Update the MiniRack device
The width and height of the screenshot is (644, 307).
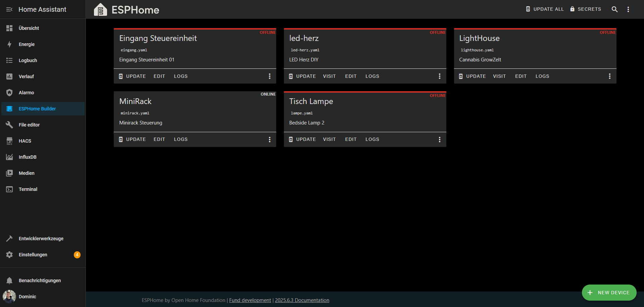132,139
